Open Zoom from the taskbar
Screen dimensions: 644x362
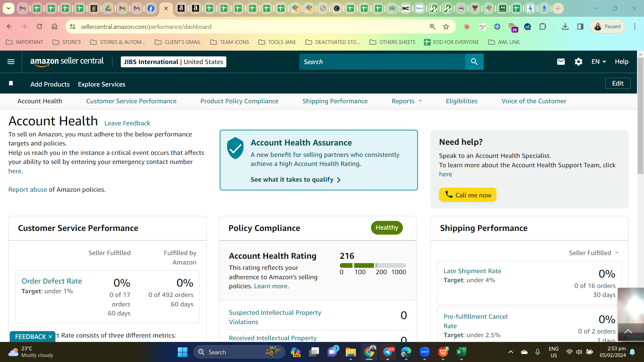424,352
